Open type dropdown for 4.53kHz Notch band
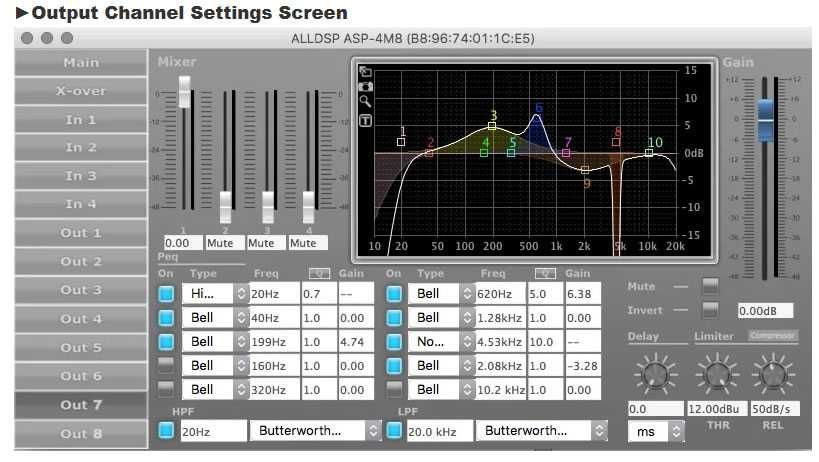This screenshot has width=819, height=462. (441, 341)
